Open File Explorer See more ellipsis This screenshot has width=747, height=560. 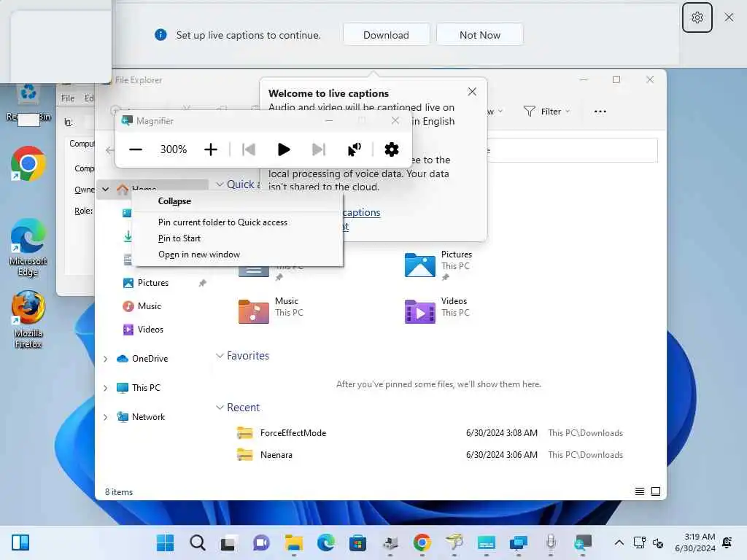(600, 112)
